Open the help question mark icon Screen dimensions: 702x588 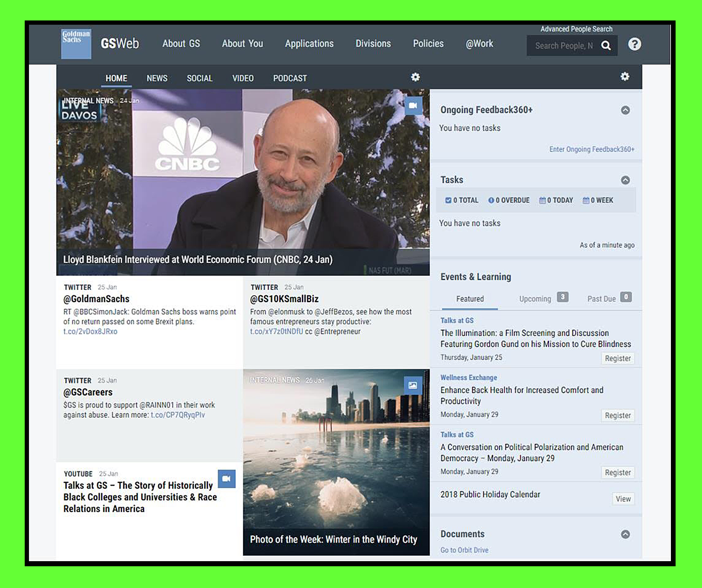tap(634, 44)
